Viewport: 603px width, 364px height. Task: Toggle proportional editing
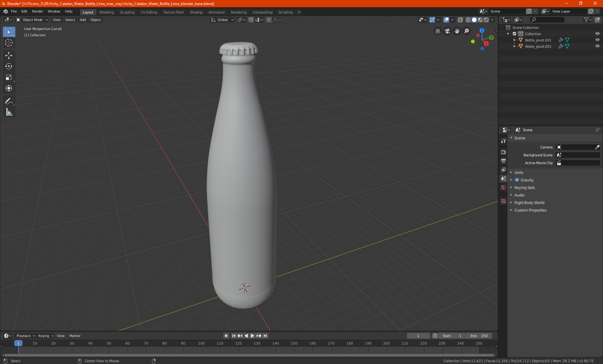(269, 20)
